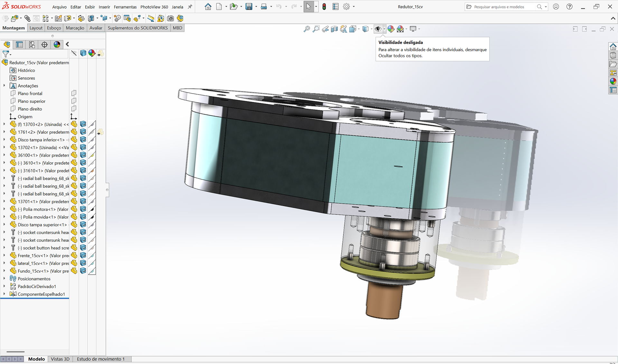Click the FeatureManager filter funnel icon
Image resolution: width=618 pixels, height=364 pixels.
tap(6, 54)
